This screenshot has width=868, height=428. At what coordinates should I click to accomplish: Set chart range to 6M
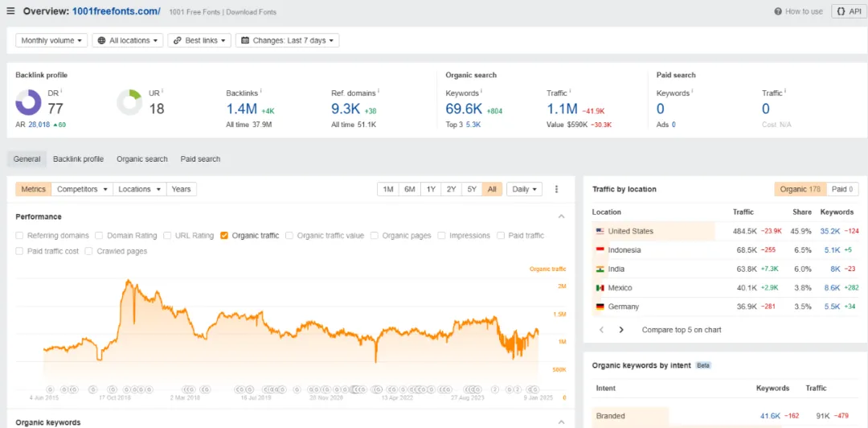[410, 189]
